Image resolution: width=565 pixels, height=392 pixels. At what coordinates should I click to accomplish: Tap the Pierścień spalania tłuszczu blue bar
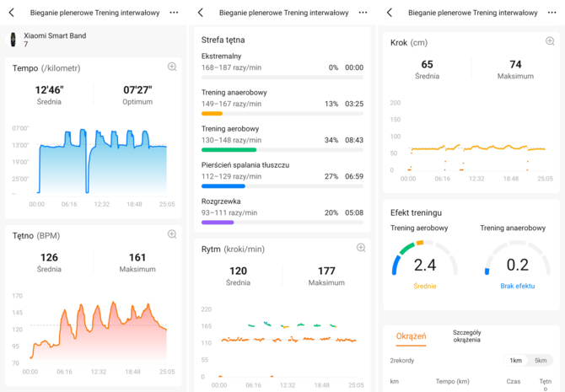[282, 186]
